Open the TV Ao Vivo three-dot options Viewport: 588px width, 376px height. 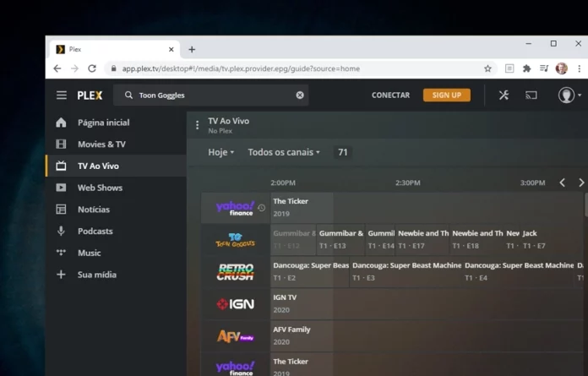197,125
